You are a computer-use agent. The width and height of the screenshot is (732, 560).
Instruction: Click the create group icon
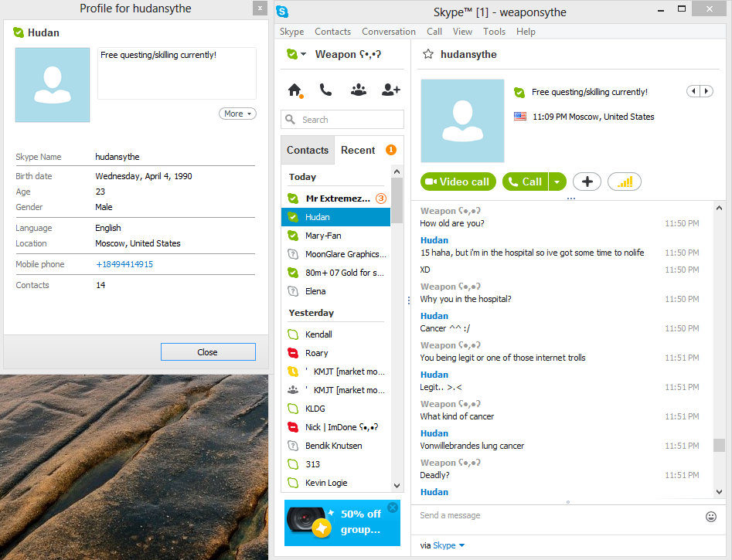click(358, 90)
